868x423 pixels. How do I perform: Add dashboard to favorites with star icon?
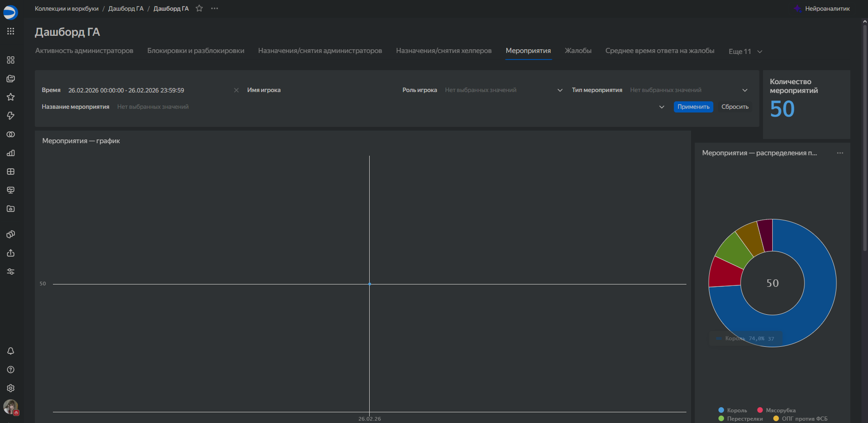tap(199, 8)
